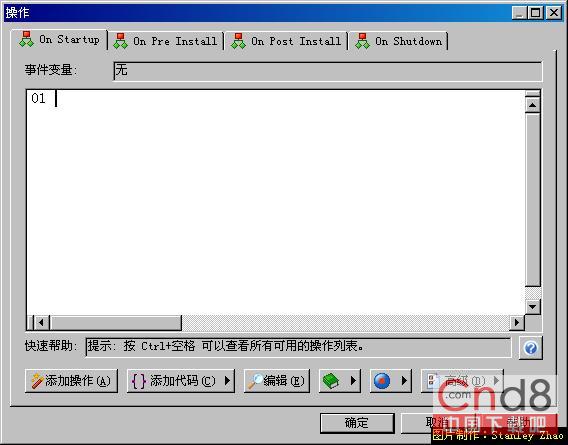Image resolution: width=568 pixels, height=445 pixels.
Task: Select the On Startup tab
Action: pos(59,39)
